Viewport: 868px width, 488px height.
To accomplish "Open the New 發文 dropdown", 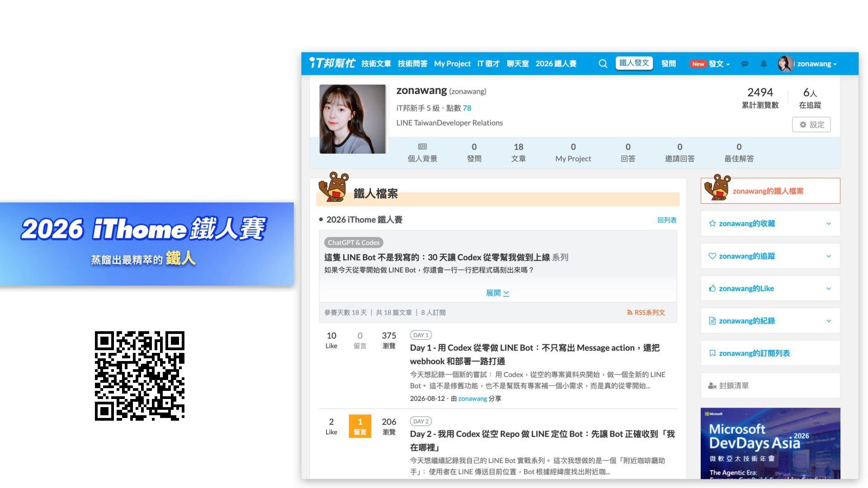I will pyautogui.click(x=709, y=64).
